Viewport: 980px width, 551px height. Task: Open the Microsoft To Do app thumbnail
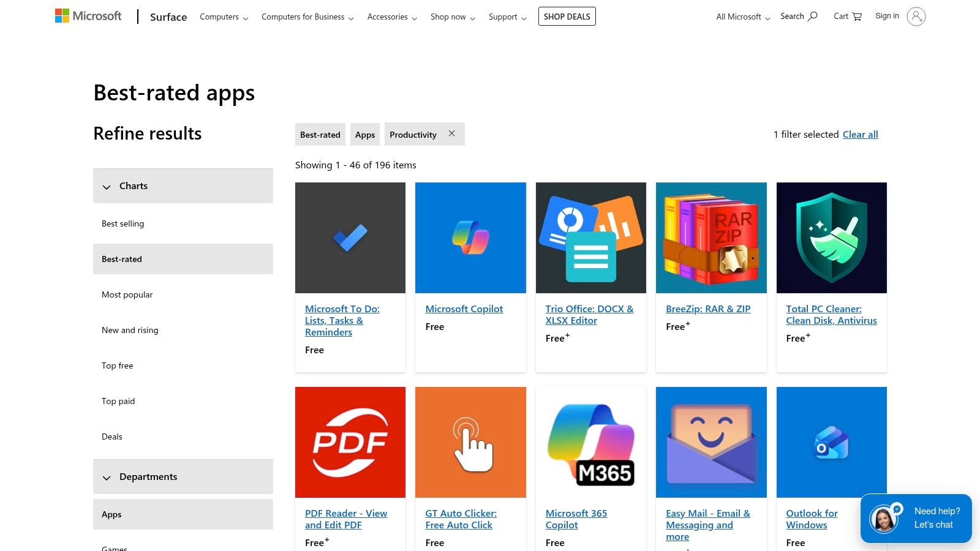point(350,238)
